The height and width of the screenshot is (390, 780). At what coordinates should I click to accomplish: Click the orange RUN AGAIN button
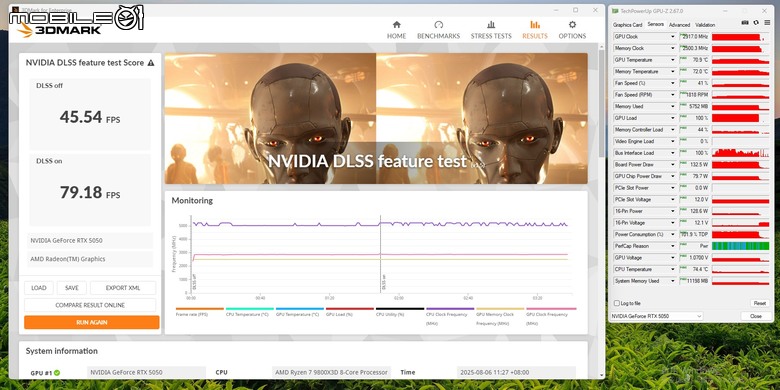[92, 322]
